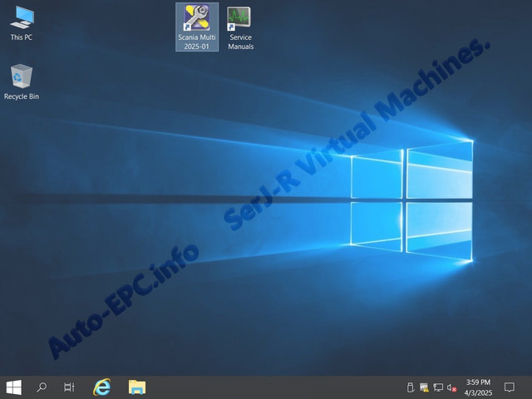Select the Scania Multi 2025-01 desktop shortcut
The image size is (532, 399).
197,27
